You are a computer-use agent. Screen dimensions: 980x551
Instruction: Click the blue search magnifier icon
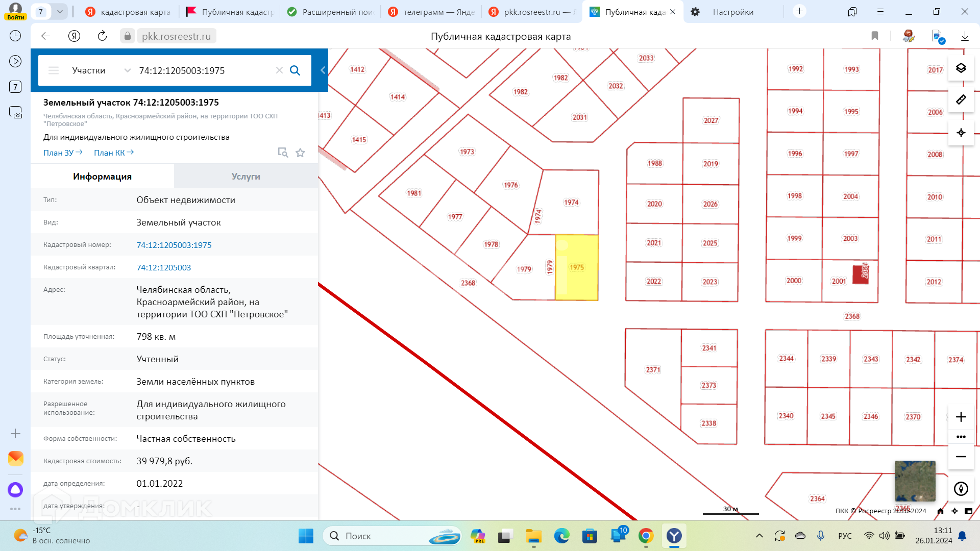[x=295, y=70]
